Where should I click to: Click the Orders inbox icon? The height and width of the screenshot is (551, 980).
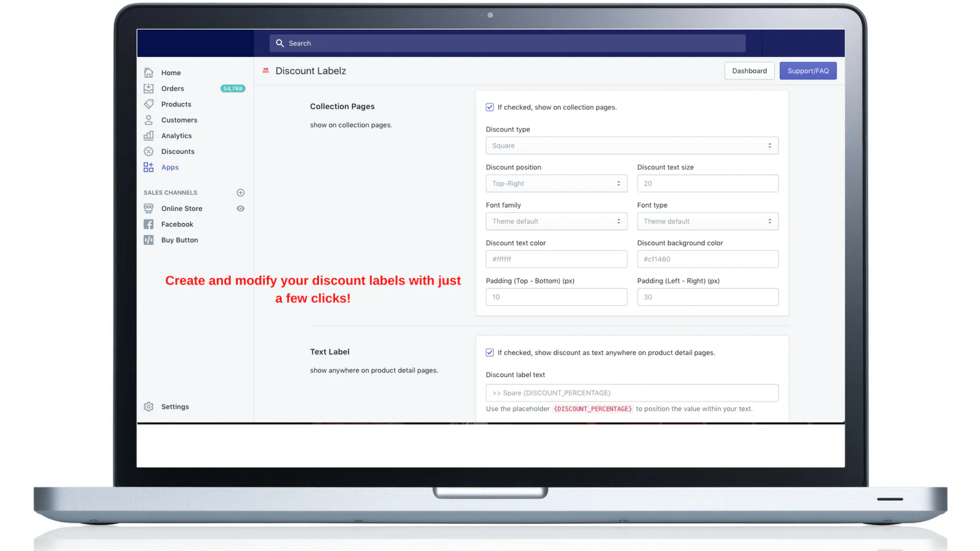pos(148,88)
